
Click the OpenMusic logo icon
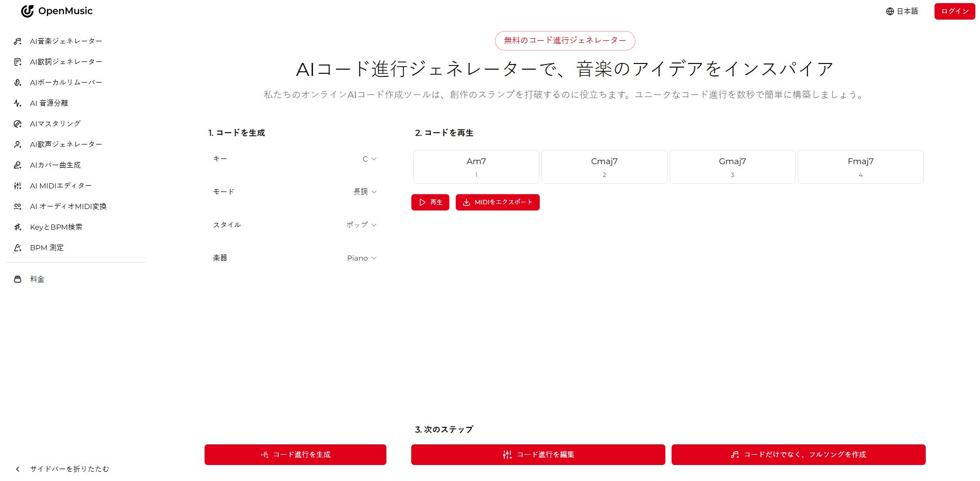pos(27,11)
